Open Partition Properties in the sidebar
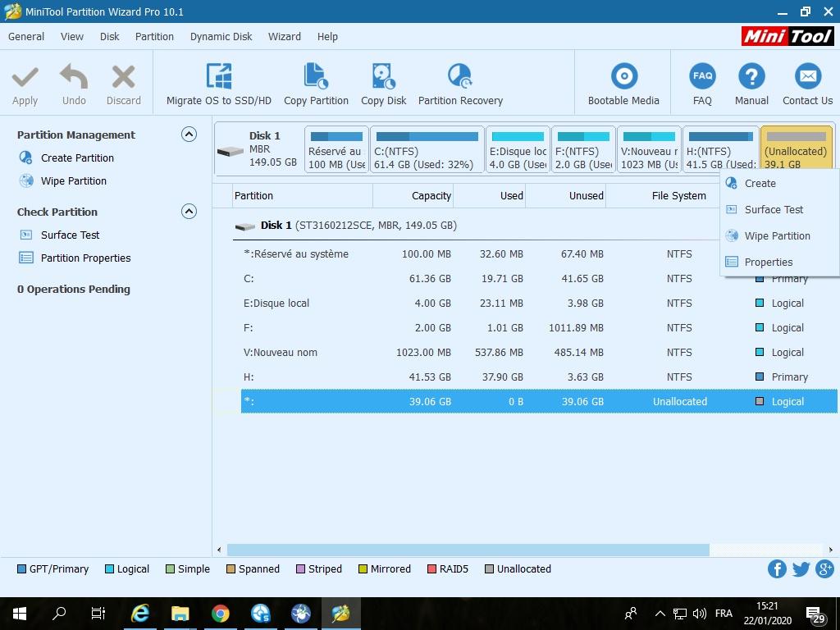 coord(85,258)
